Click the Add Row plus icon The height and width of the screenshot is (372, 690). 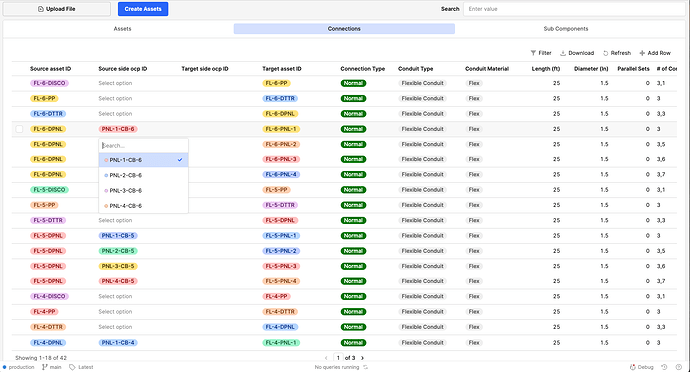pos(642,53)
